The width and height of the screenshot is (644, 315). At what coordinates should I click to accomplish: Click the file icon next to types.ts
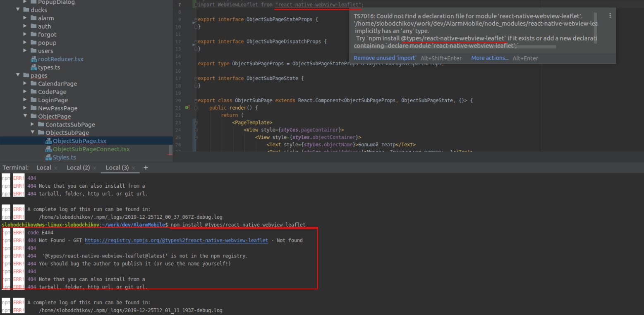pyautogui.click(x=34, y=67)
